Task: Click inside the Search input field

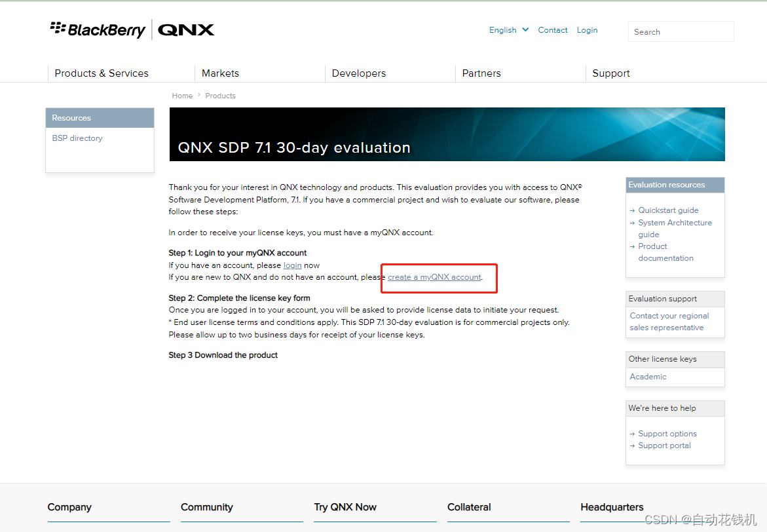Action: pyautogui.click(x=681, y=31)
